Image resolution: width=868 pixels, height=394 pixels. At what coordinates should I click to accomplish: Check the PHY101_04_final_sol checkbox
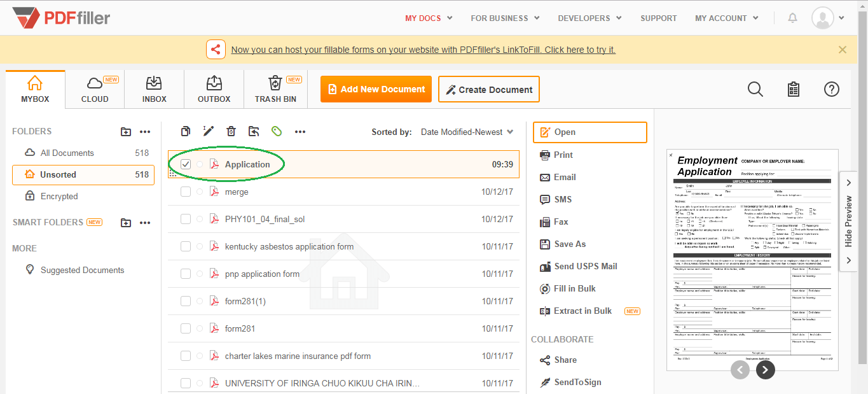click(x=186, y=219)
